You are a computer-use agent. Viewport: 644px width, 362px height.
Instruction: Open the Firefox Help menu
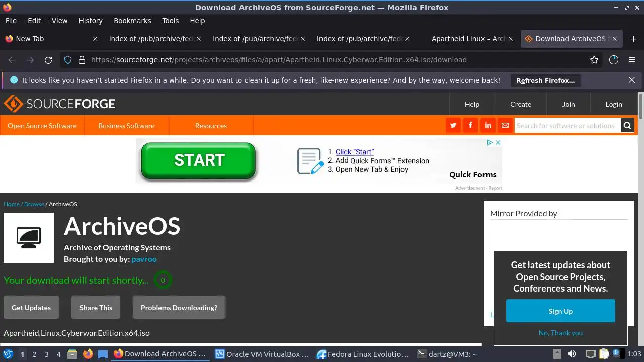(x=197, y=21)
